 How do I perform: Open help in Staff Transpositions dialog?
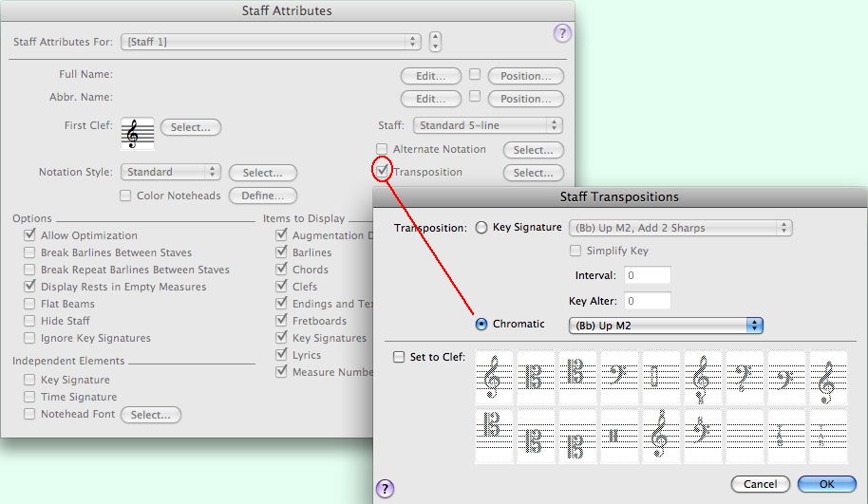point(385,489)
